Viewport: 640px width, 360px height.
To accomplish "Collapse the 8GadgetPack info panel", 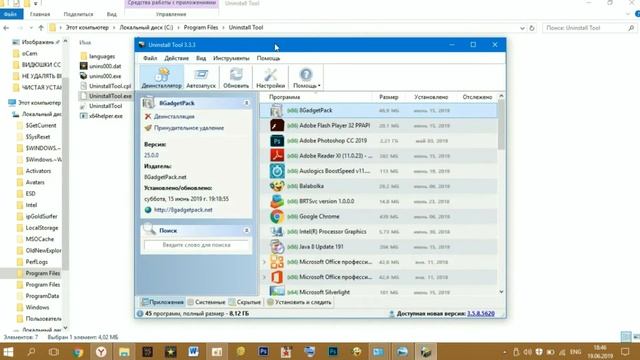I will (x=246, y=103).
